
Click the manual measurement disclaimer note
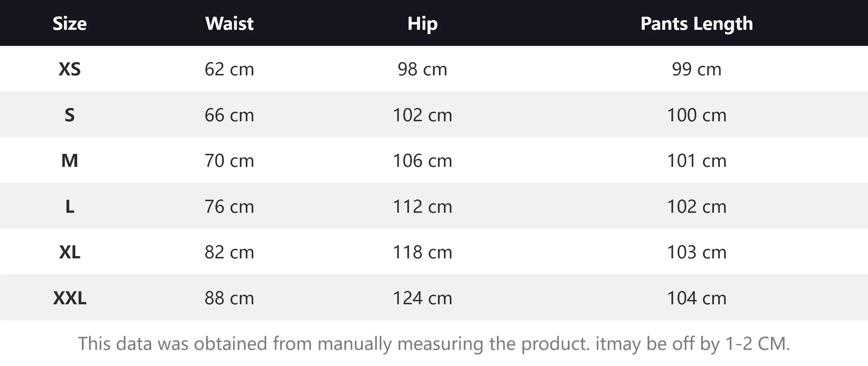(x=434, y=343)
